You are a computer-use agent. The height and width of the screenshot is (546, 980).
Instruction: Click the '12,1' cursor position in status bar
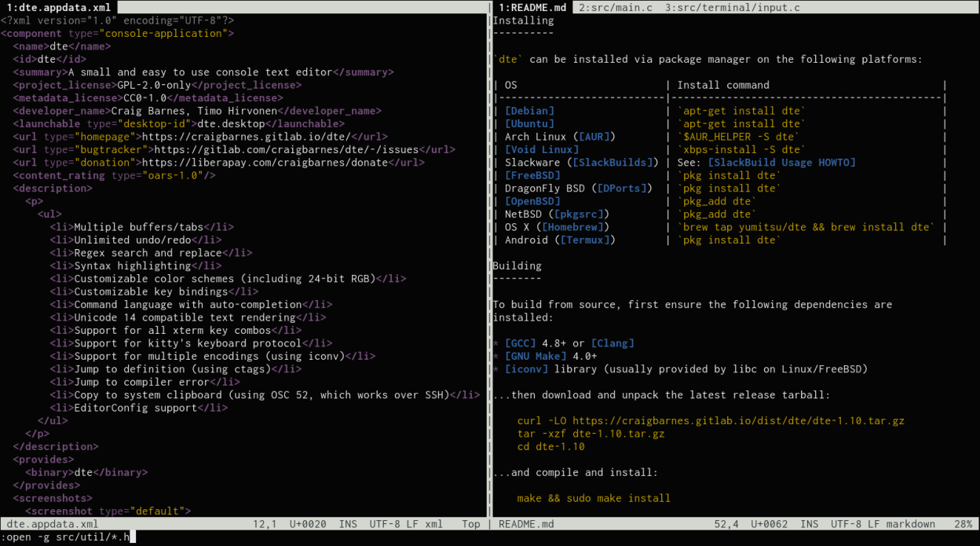pos(265,524)
